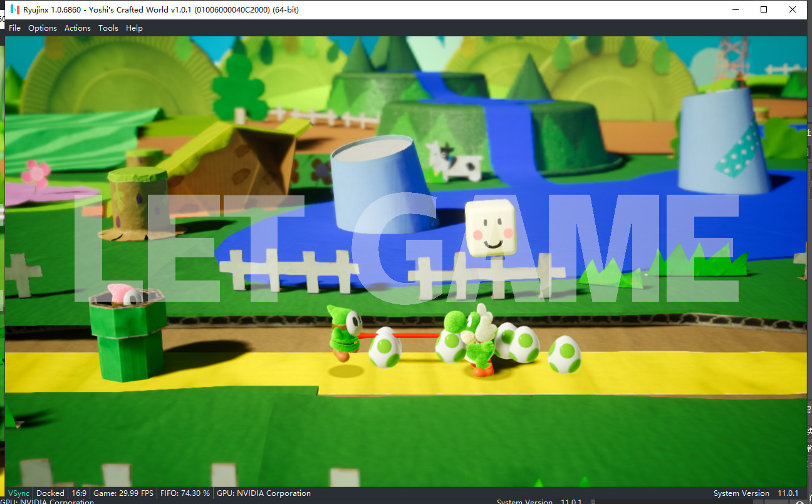Switch the 16:9 aspect ratio setting
The image size is (812, 504).
coord(79,493)
